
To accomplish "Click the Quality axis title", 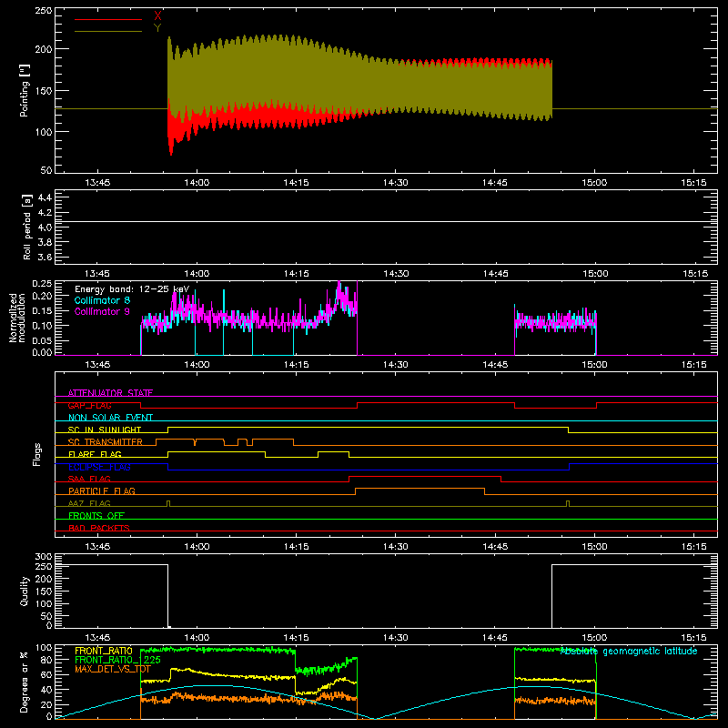I will point(25,591).
